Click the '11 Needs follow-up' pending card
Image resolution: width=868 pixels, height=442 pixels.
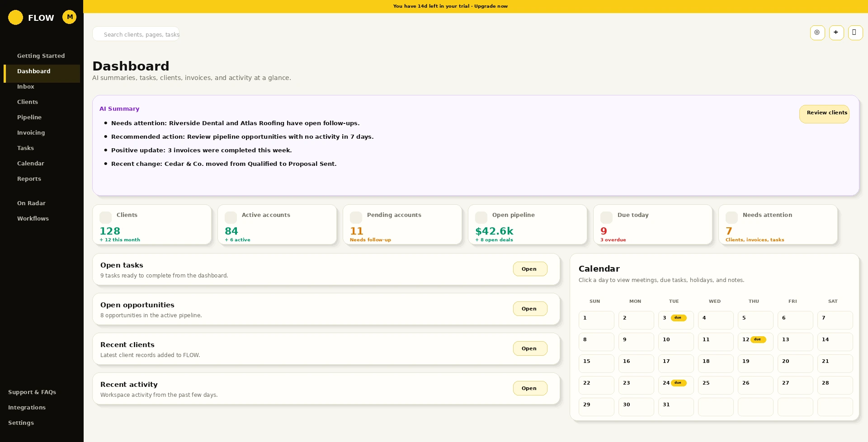402,225
